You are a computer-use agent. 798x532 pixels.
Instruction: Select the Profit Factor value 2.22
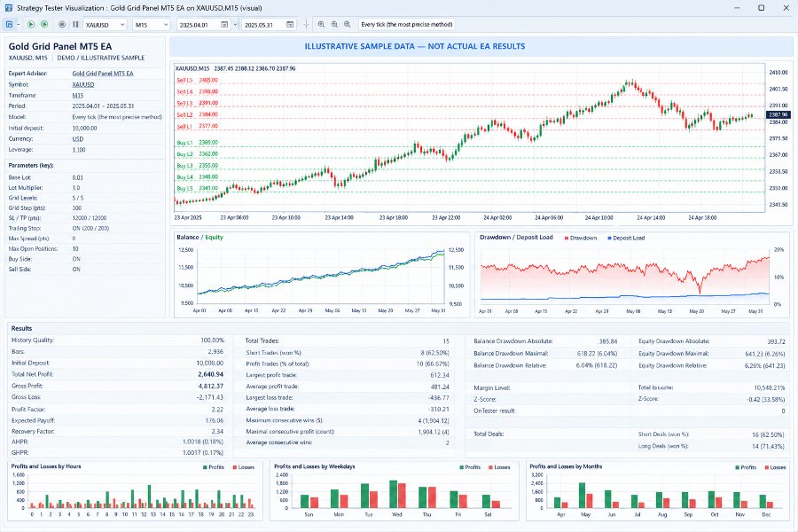click(217, 410)
